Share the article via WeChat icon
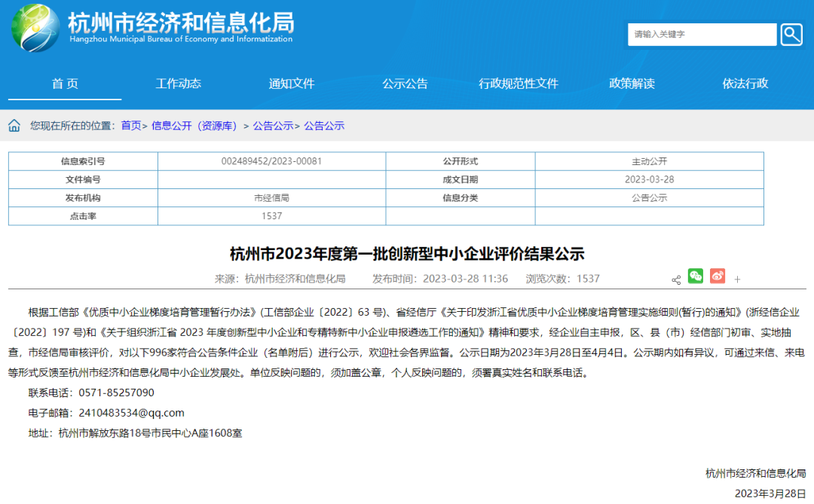Image resolution: width=814 pixels, height=504 pixels. [x=695, y=276]
